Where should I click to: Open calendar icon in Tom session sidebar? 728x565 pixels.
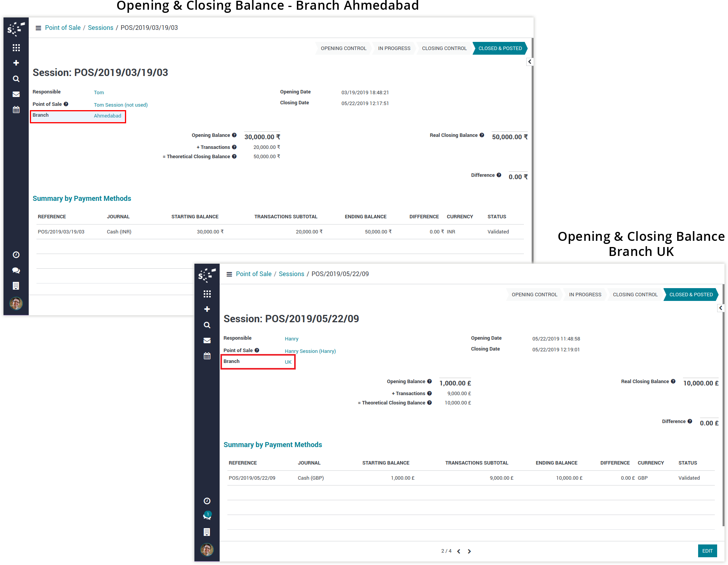16,110
